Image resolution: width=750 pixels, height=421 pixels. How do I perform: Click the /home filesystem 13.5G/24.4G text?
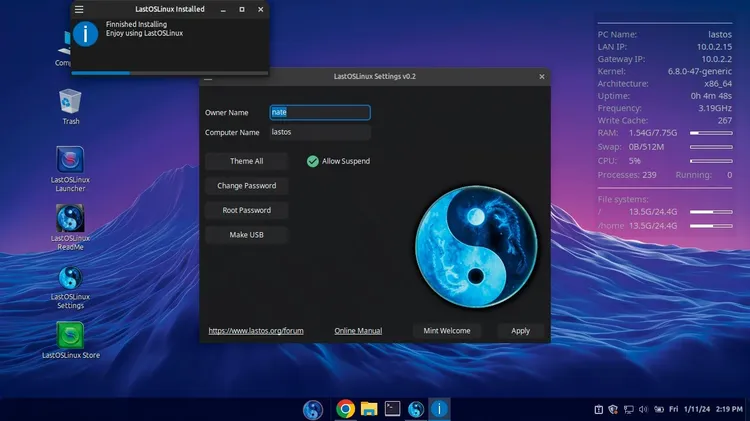pos(653,226)
